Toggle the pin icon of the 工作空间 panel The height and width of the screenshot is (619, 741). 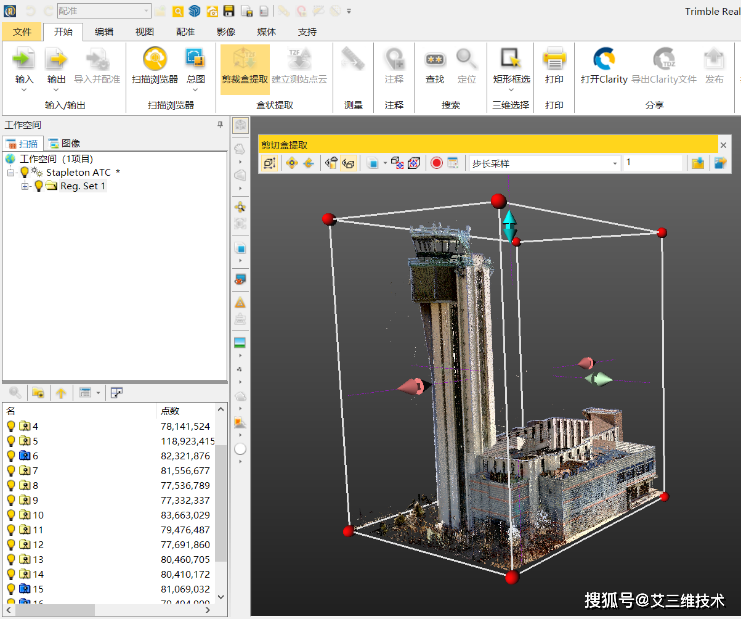tap(220, 125)
